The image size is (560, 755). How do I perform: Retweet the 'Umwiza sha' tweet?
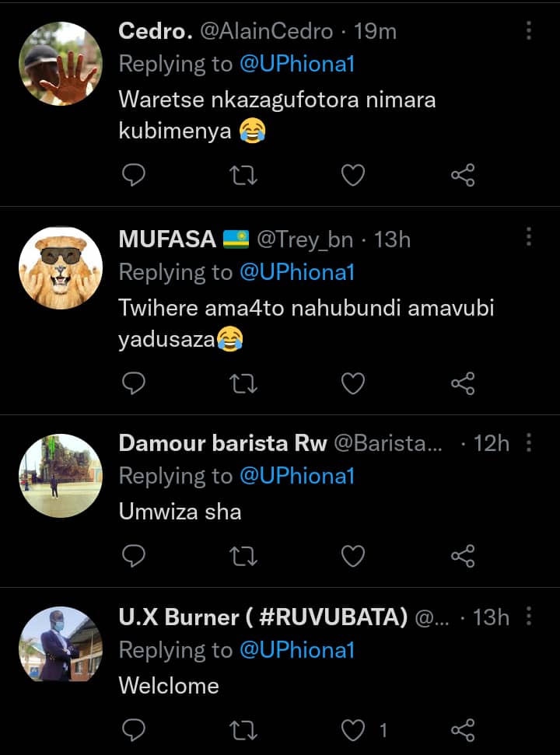point(244,556)
